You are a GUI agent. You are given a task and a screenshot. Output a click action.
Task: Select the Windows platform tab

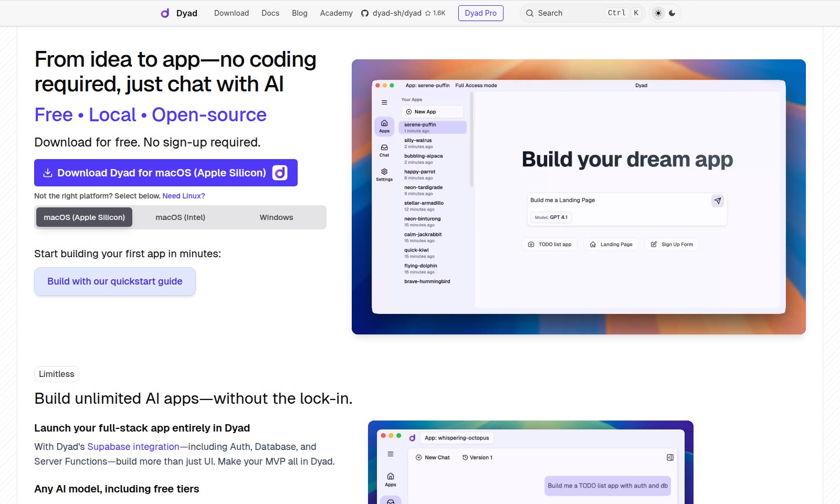pyautogui.click(x=277, y=217)
